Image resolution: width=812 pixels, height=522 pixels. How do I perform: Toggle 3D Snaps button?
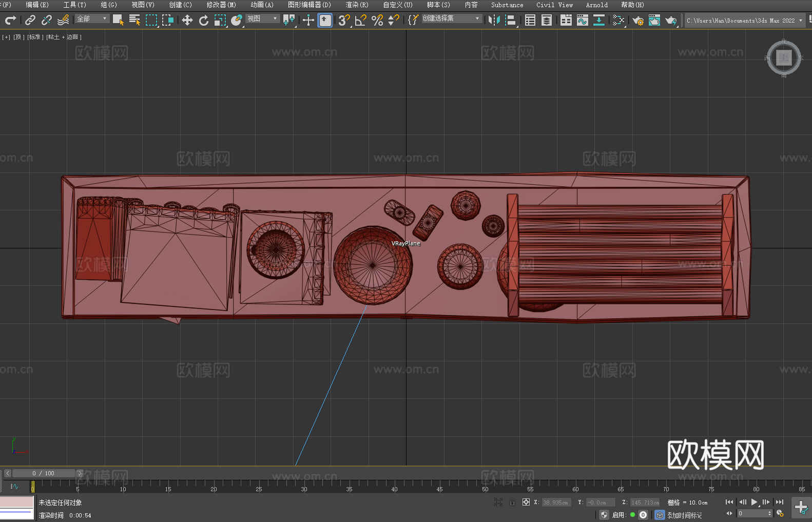(x=344, y=20)
